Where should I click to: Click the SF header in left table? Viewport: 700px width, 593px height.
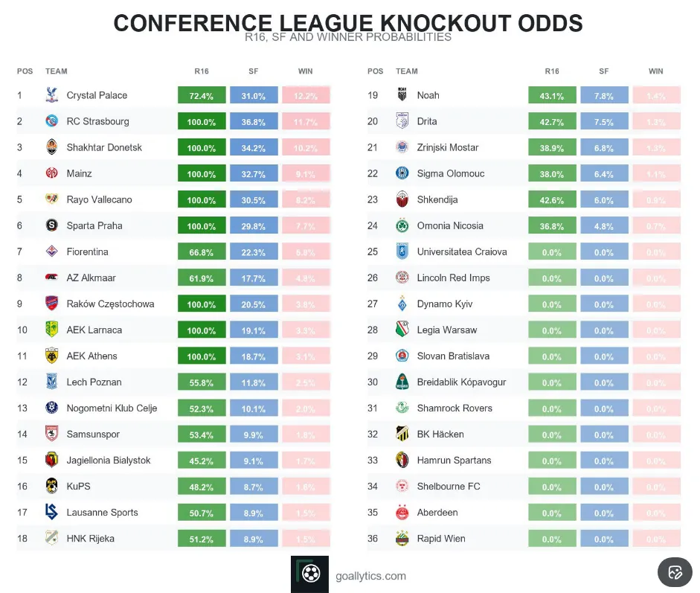tap(254, 71)
